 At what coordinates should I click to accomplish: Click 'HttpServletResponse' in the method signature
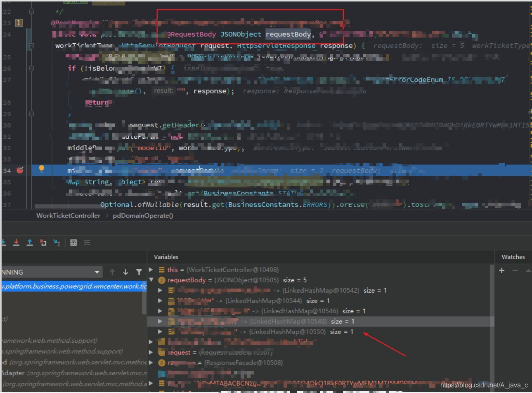(x=276, y=45)
